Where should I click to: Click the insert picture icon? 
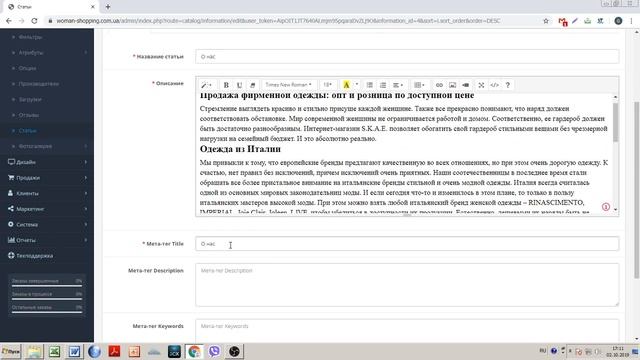[452, 85]
